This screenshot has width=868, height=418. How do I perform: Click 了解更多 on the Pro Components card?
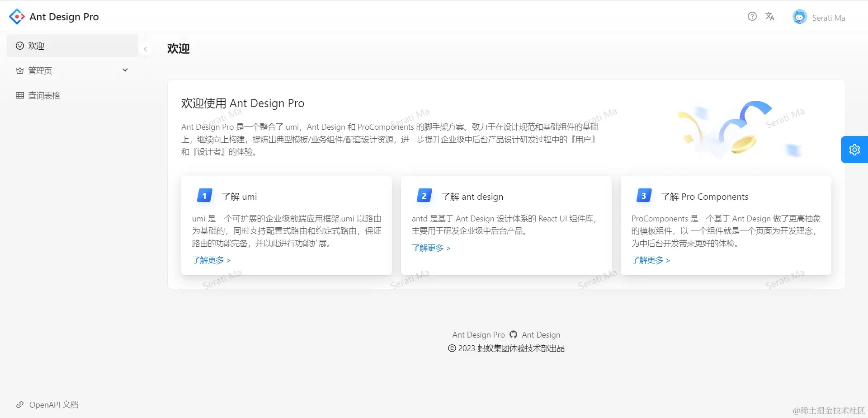[x=651, y=260]
